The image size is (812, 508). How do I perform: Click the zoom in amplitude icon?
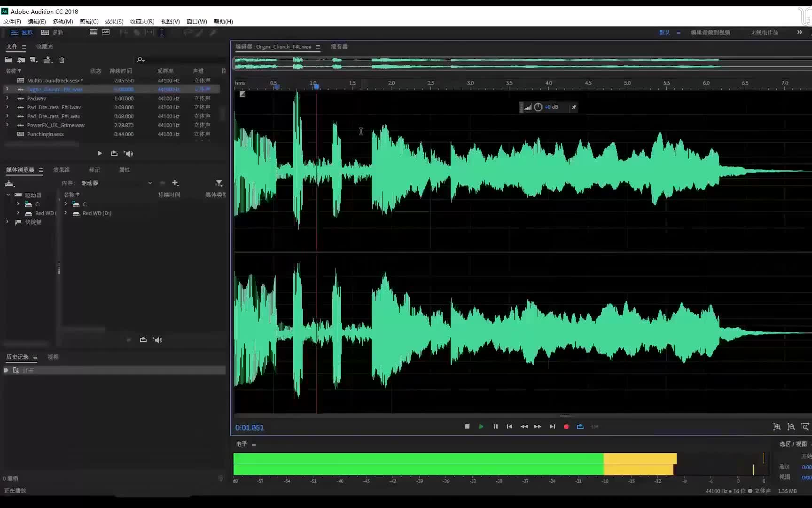777,427
